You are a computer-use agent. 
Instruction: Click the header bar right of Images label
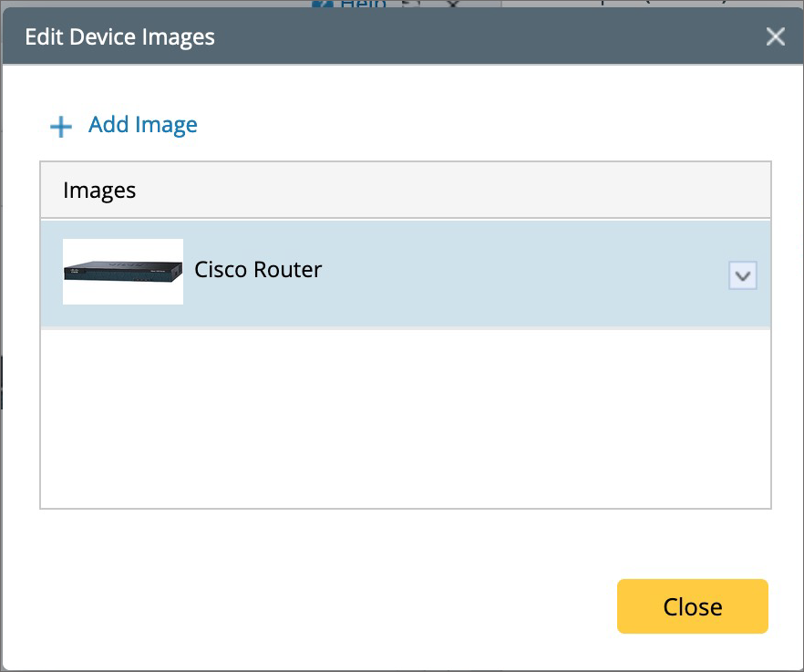(456, 191)
